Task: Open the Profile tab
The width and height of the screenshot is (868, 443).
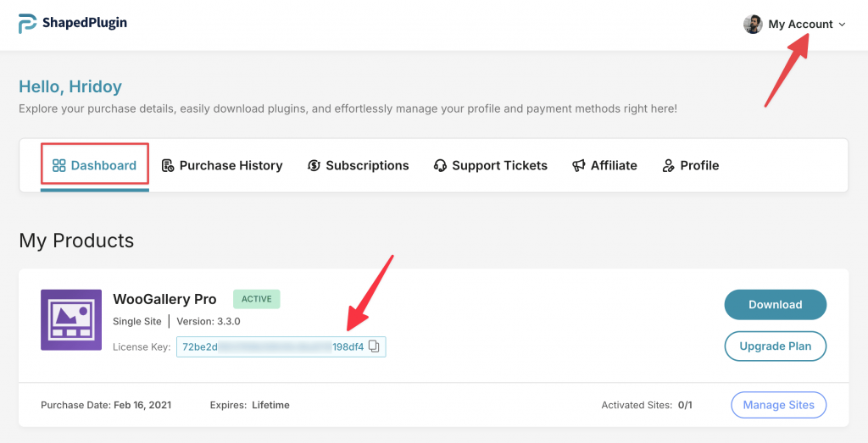Action: click(x=690, y=165)
